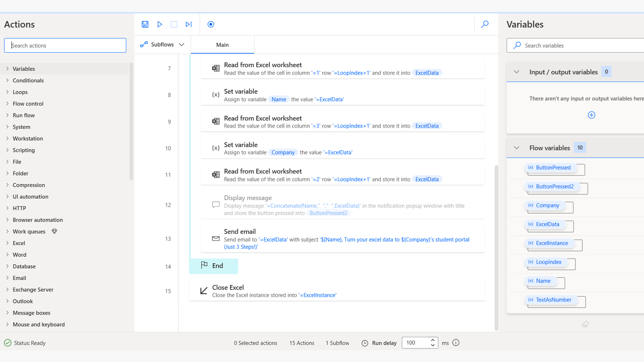Click the Run flow icon
Viewport: 644px width, 362px height.
[x=159, y=24]
